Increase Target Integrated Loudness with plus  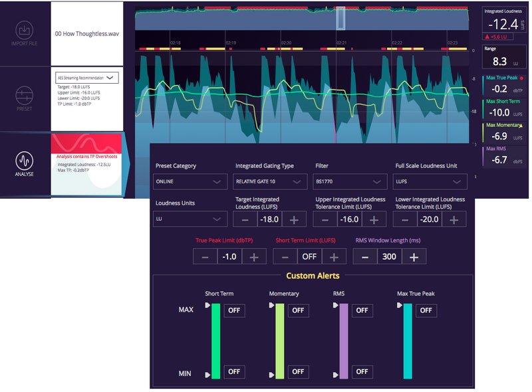click(294, 219)
